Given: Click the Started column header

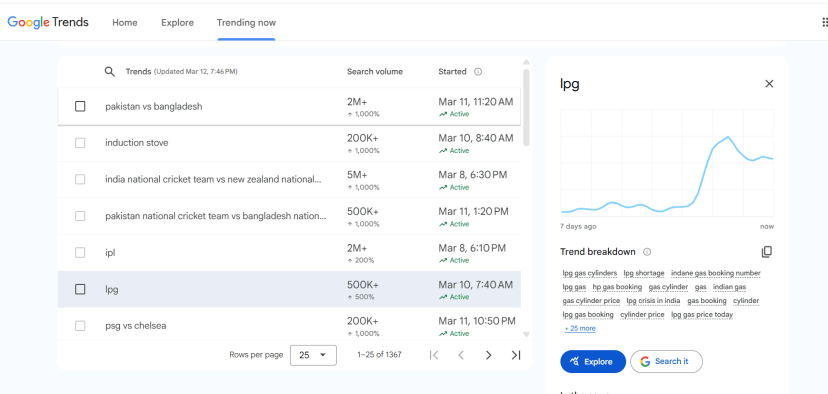Looking at the screenshot, I should 453,72.
